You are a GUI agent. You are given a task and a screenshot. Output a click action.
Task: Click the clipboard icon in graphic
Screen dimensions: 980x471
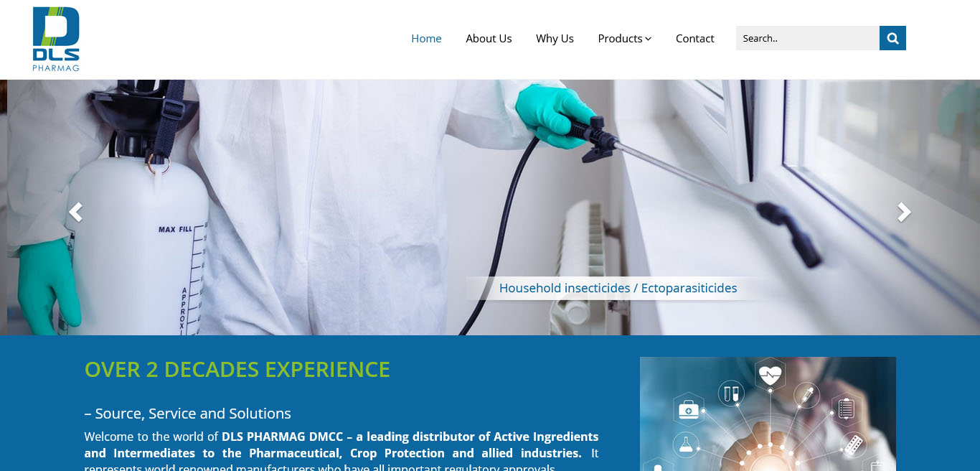pyautogui.click(x=847, y=409)
